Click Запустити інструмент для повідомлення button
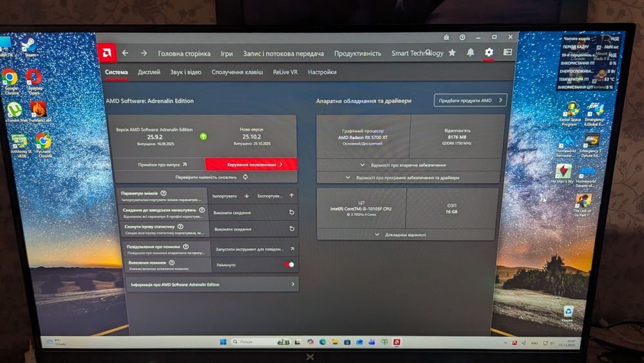This screenshot has height=363, width=644. coord(254,249)
